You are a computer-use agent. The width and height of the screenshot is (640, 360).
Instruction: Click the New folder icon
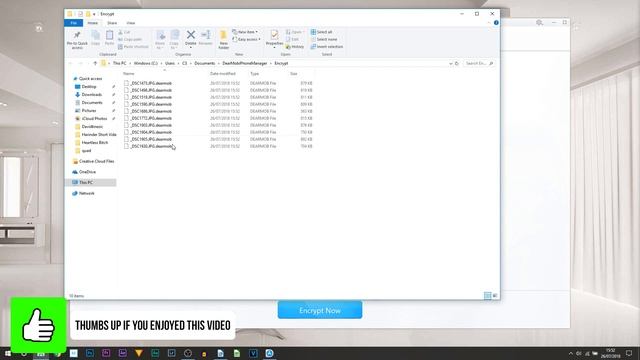223,35
